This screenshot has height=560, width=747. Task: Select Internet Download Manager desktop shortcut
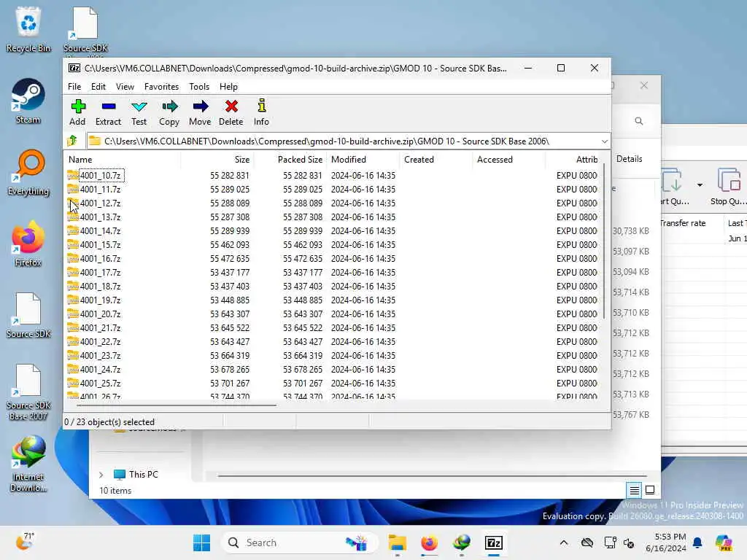point(28,464)
